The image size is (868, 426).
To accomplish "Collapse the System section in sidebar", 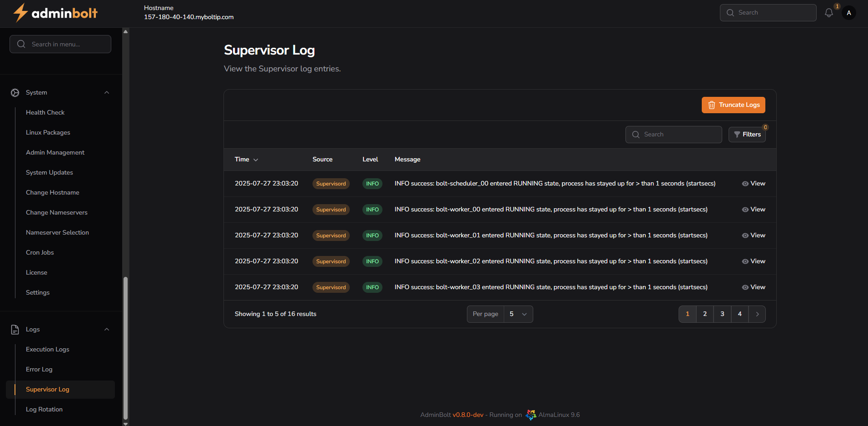I will coord(107,92).
